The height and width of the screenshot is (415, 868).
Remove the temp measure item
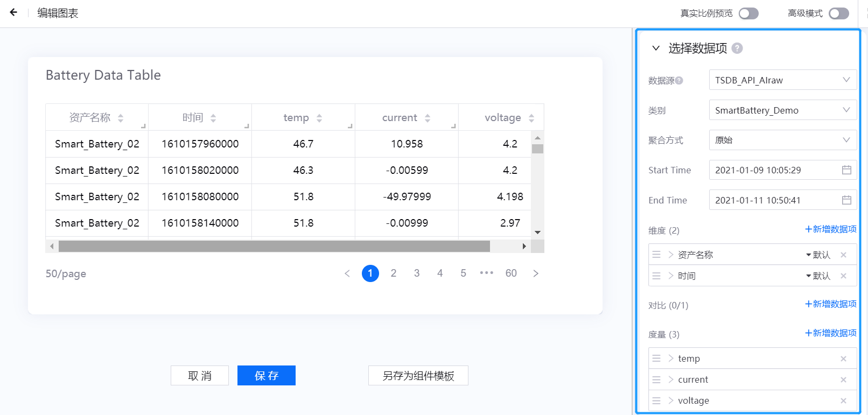[x=843, y=359]
